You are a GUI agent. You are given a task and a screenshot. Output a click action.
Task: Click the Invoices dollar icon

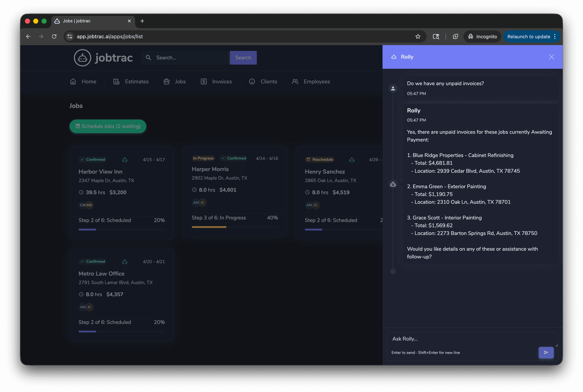pyautogui.click(x=204, y=82)
